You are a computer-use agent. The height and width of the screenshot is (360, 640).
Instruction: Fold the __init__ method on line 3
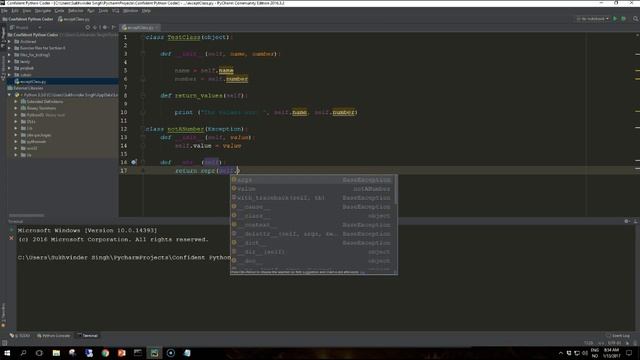coord(143,54)
